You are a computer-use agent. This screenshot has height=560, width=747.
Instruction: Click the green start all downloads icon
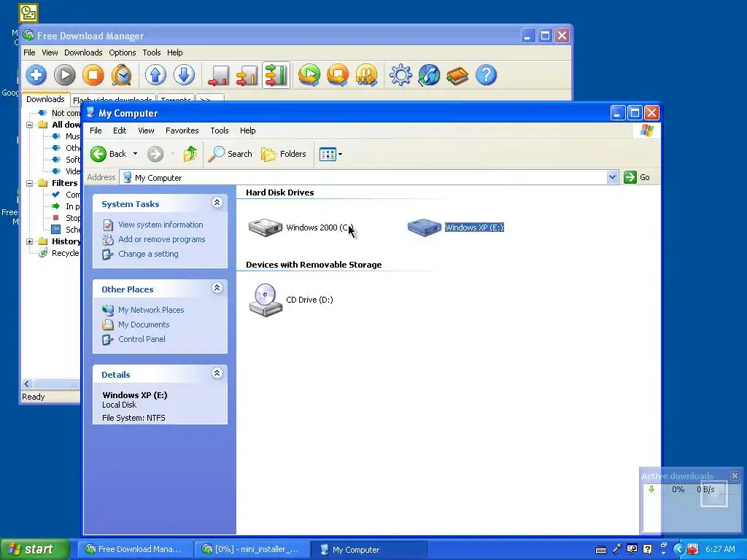309,75
